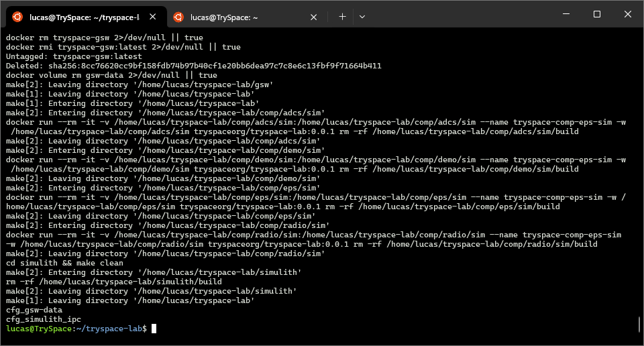Click the 'docker volume rm gsw-data' line
Image resolution: width=644 pixels, height=346 pixels.
point(111,76)
